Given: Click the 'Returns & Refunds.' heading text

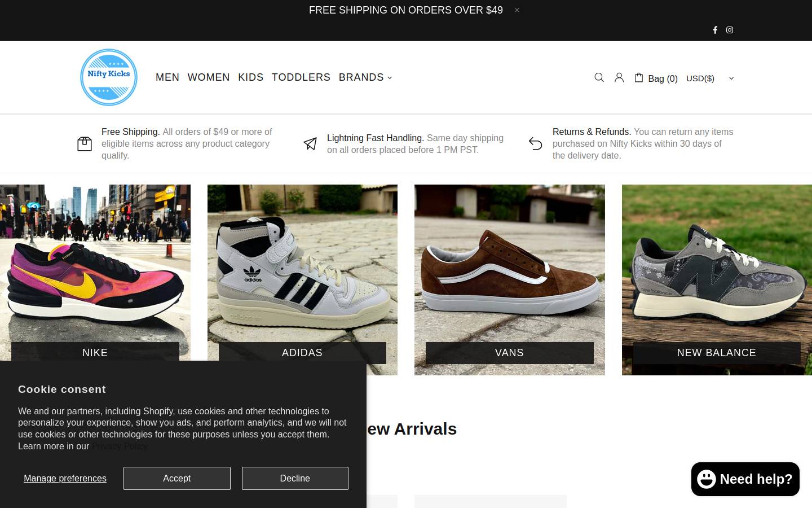Looking at the screenshot, I should (592, 132).
